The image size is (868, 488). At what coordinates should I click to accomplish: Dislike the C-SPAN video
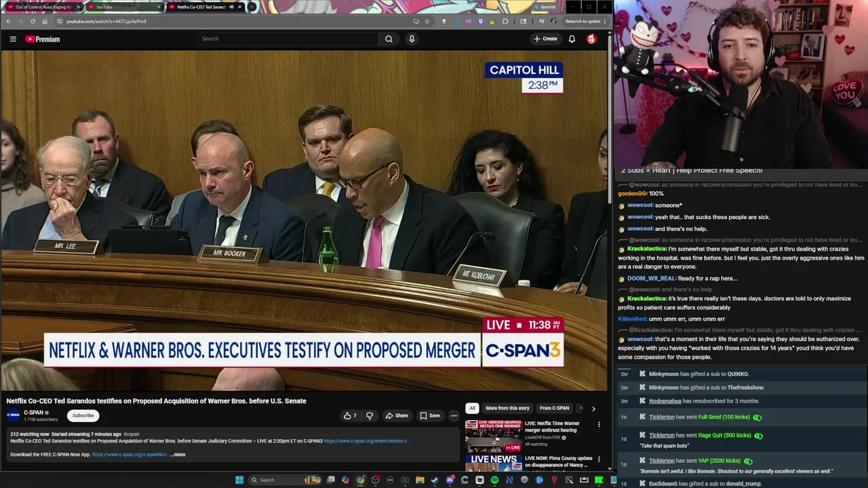[x=370, y=415]
